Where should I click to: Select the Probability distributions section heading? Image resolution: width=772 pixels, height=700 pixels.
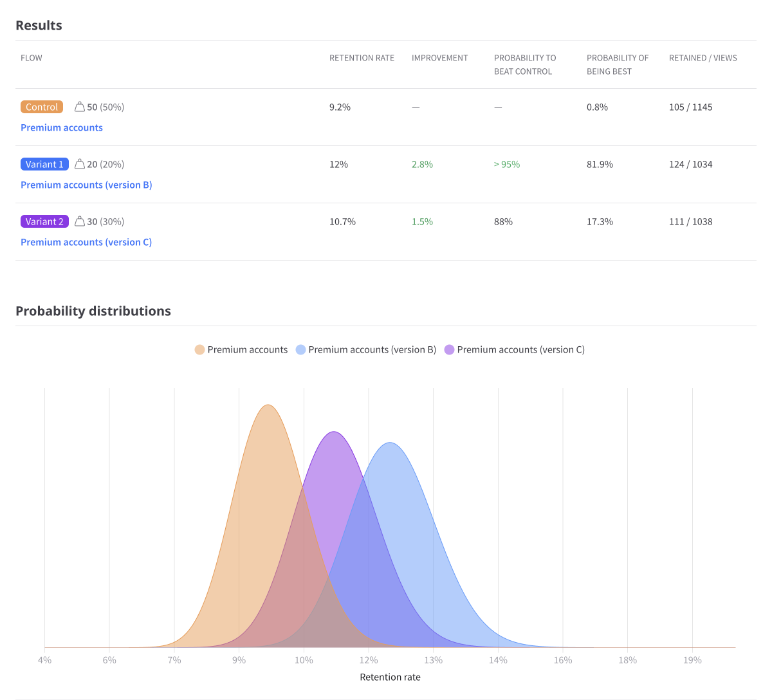point(93,311)
